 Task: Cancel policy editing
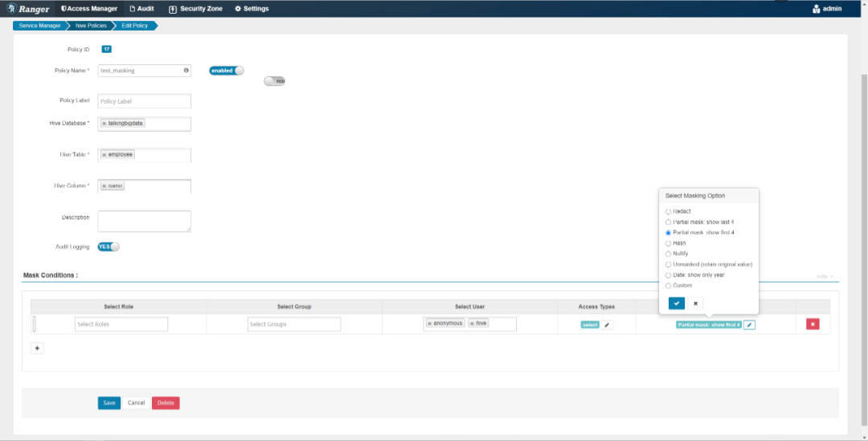click(136, 402)
